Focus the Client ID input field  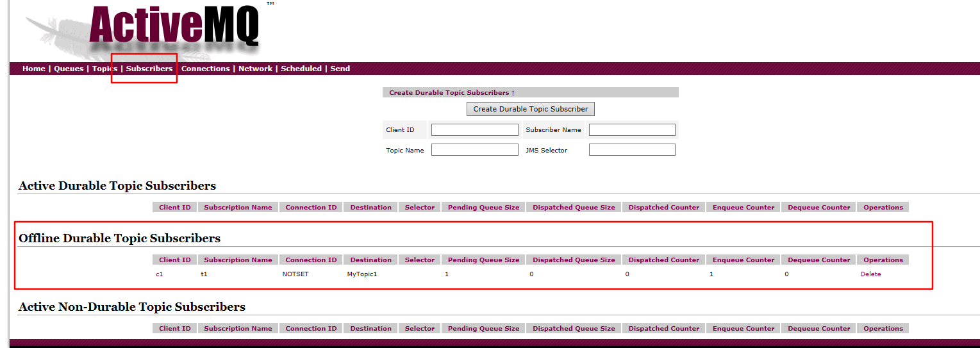pos(475,130)
